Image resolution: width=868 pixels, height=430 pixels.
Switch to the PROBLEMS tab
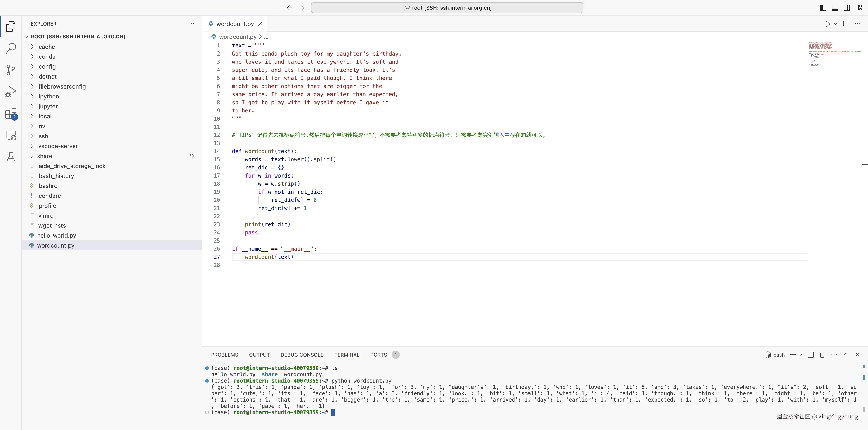(x=224, y=355)
